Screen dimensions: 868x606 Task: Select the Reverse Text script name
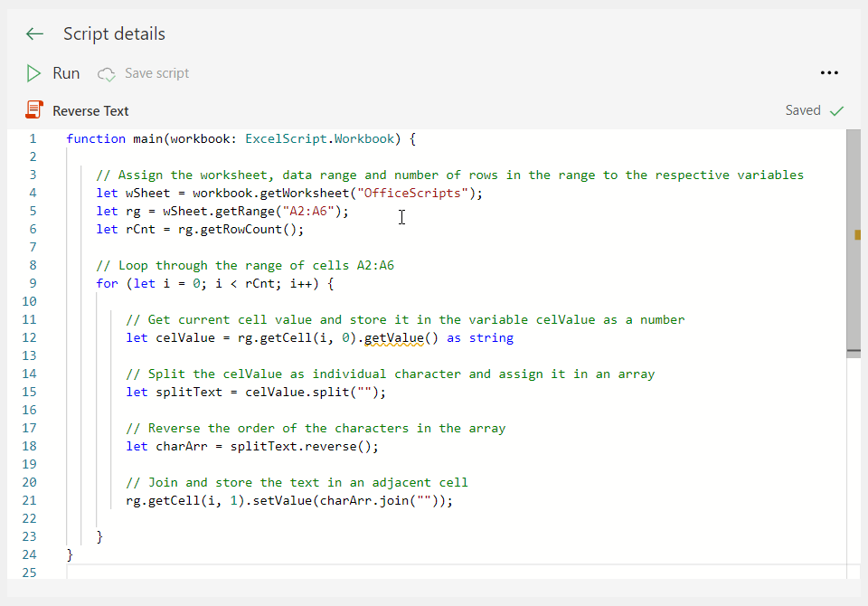[90, 110]
